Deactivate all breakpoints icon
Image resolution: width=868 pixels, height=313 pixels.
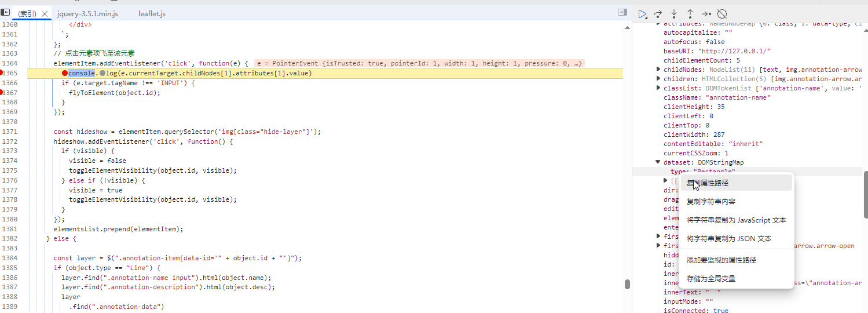point(722,13)
